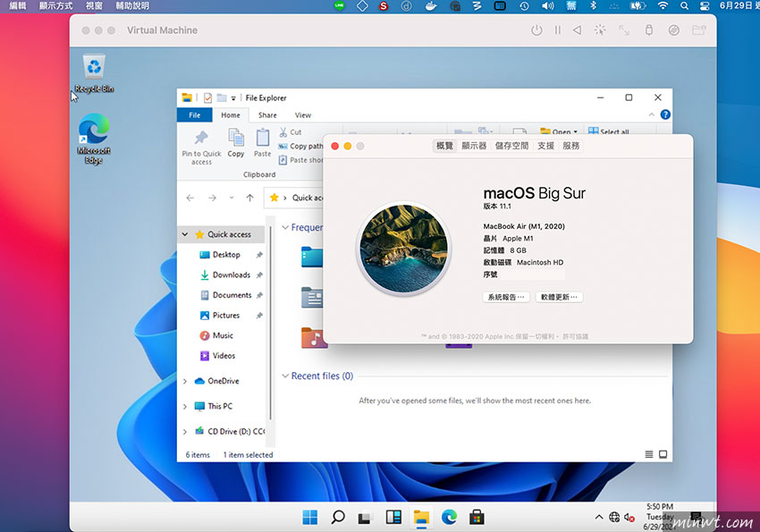The image size is (760, 532).
Task: Open Microsoft Store from the taskbar
Action: coord(477,518)
